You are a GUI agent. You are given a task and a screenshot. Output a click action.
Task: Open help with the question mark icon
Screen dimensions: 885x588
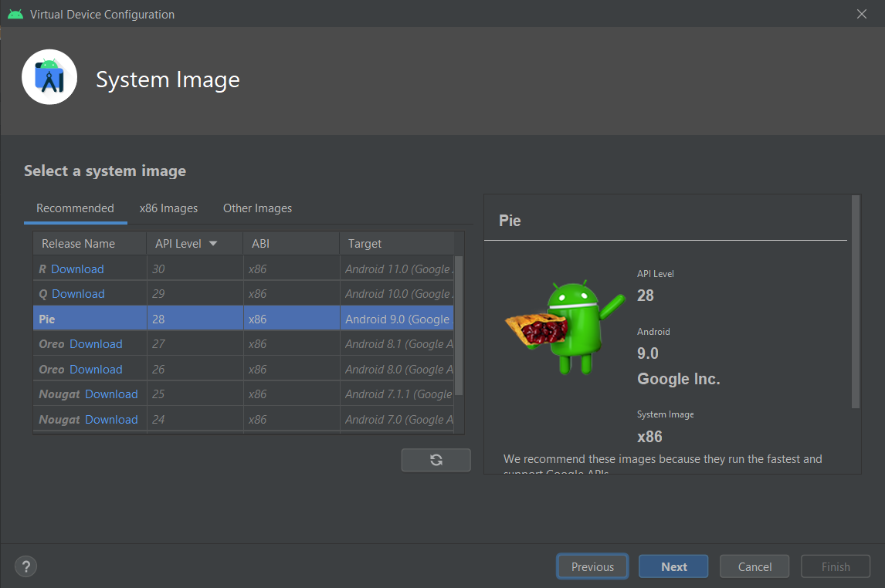tap(26, 566)
